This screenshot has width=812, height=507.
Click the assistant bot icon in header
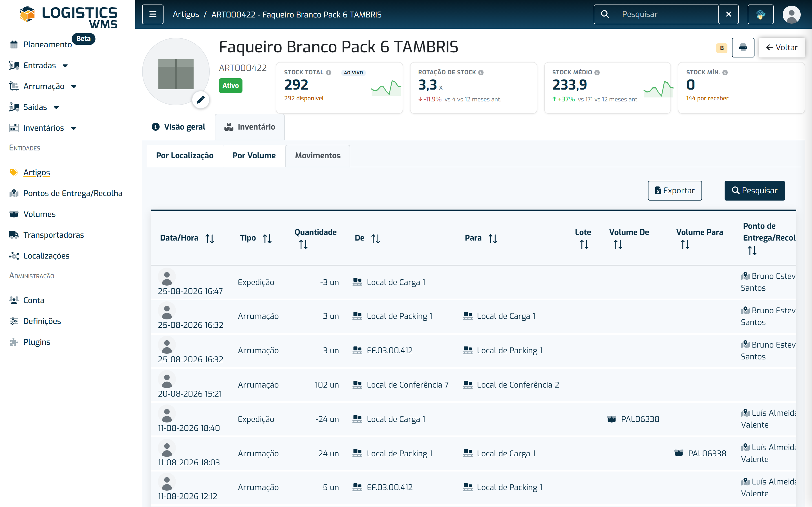tap(760, 14)
